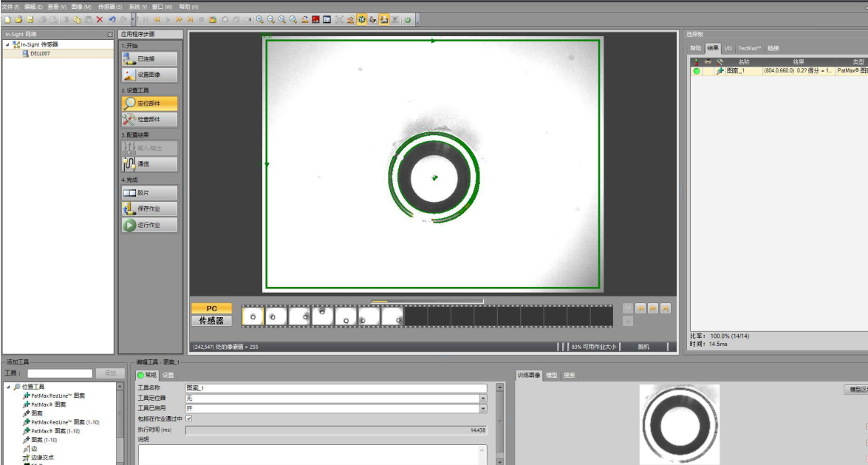
Task: Open the 检查部件 (Inspect Part) step
Action: (x=149, y=119)
